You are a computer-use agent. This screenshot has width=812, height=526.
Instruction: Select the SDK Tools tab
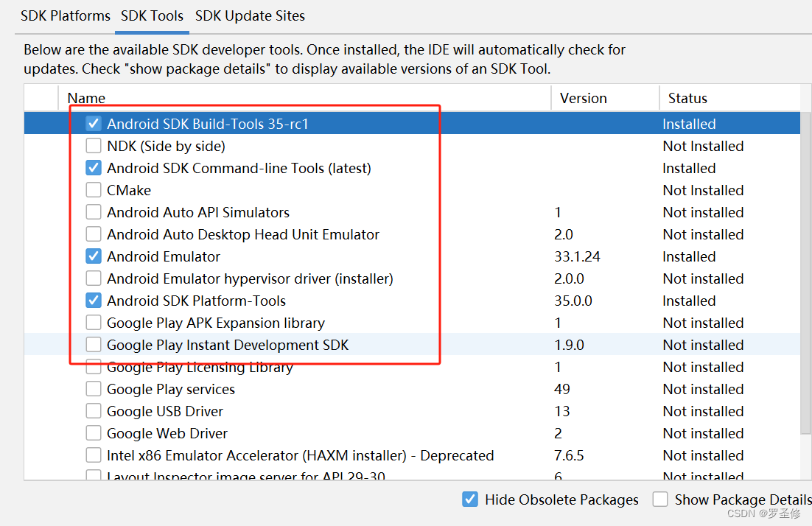click(x=153, y=16)
